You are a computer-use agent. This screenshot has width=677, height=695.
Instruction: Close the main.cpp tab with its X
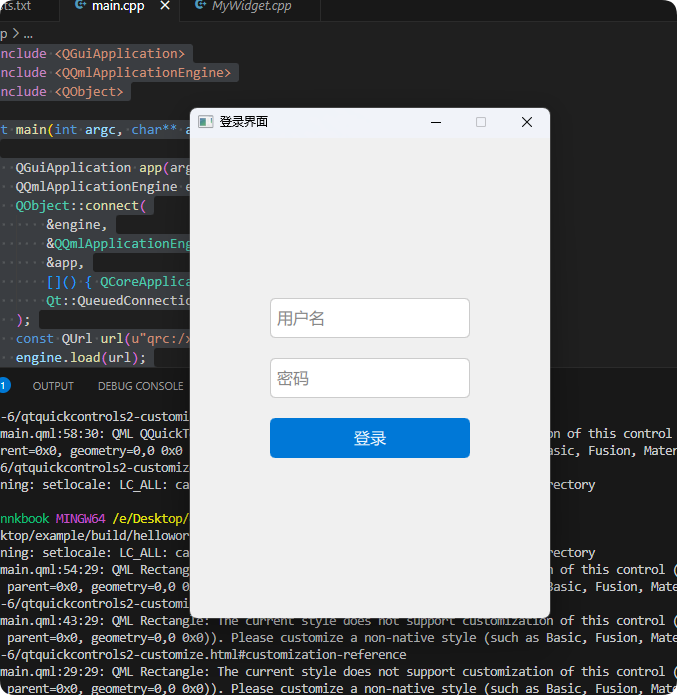[165, 6]
